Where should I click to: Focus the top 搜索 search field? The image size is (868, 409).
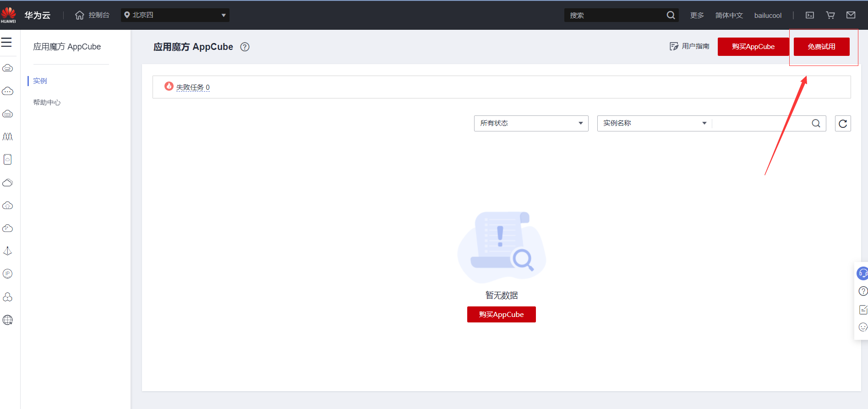point(615,15)
